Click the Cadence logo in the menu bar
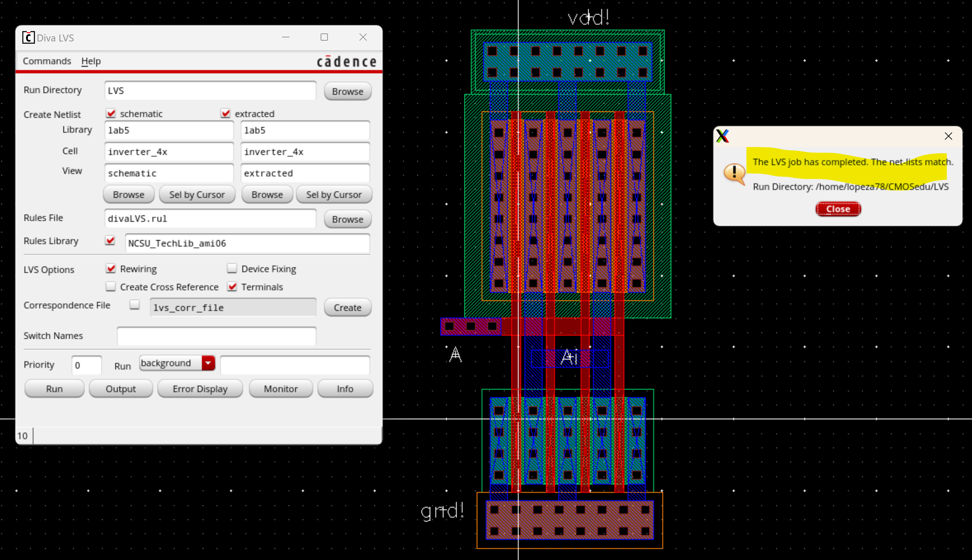Viewport: 972px width, 560px height. (346, 62)
